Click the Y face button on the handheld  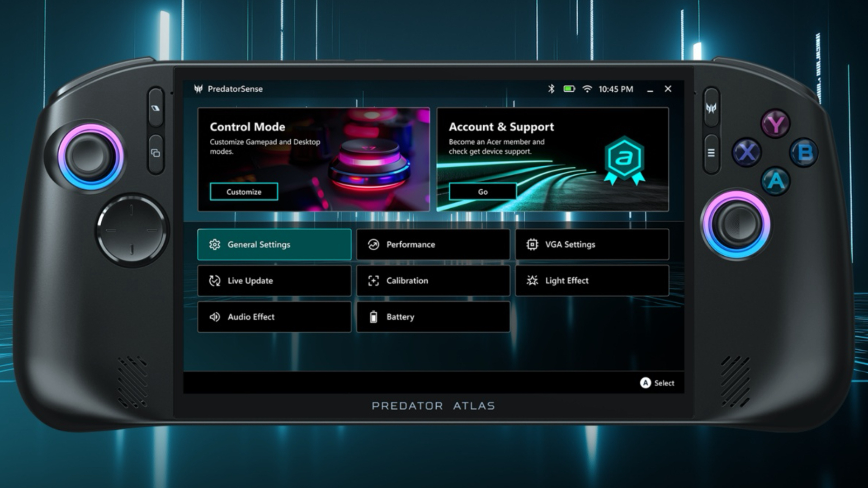tap(776, 124)
